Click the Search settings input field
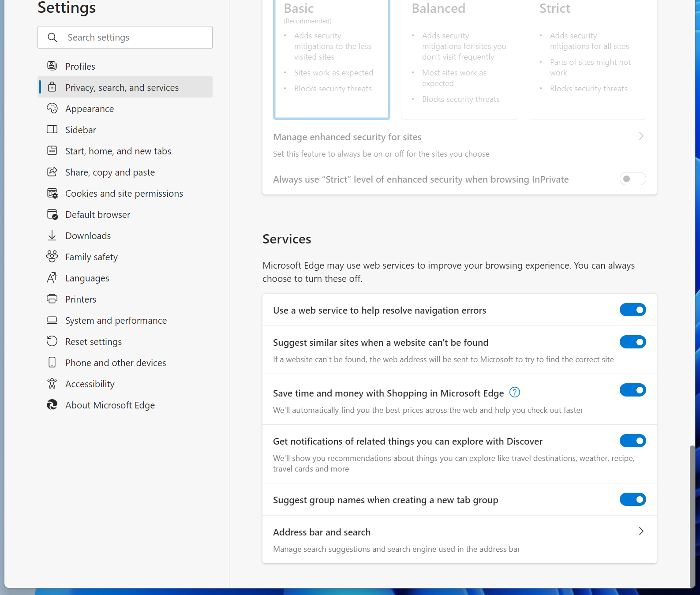Viewport: 700px width, 595px height. [125, 37]
